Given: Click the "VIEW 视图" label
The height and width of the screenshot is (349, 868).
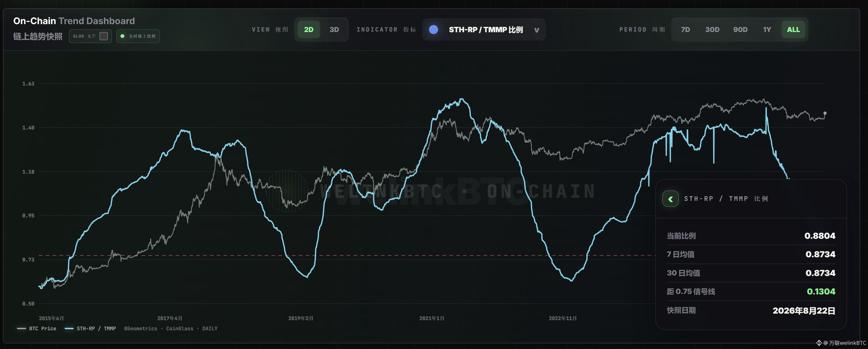Looking at the screenshot, I should click(270, 30).
